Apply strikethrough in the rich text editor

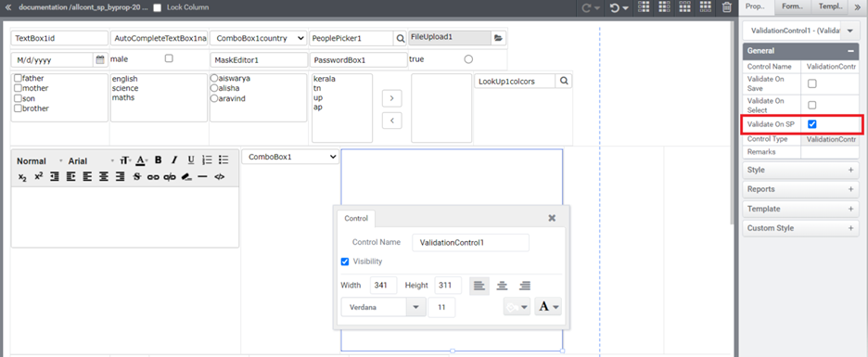(136, 176)
